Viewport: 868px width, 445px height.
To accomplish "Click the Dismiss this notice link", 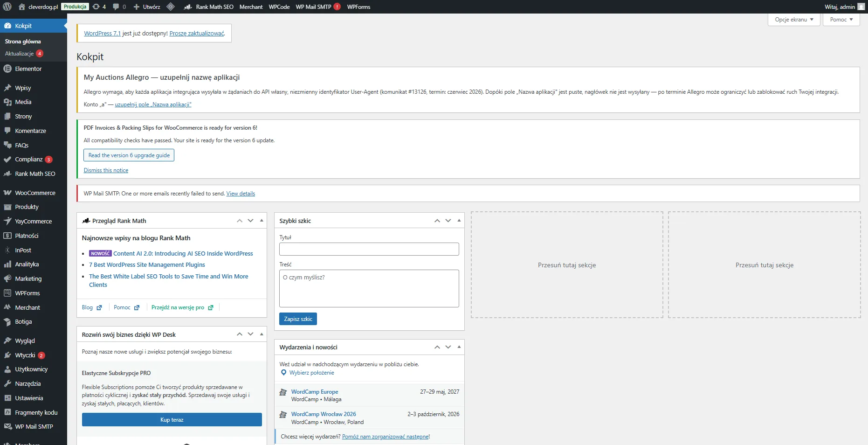I will [106, 170].
